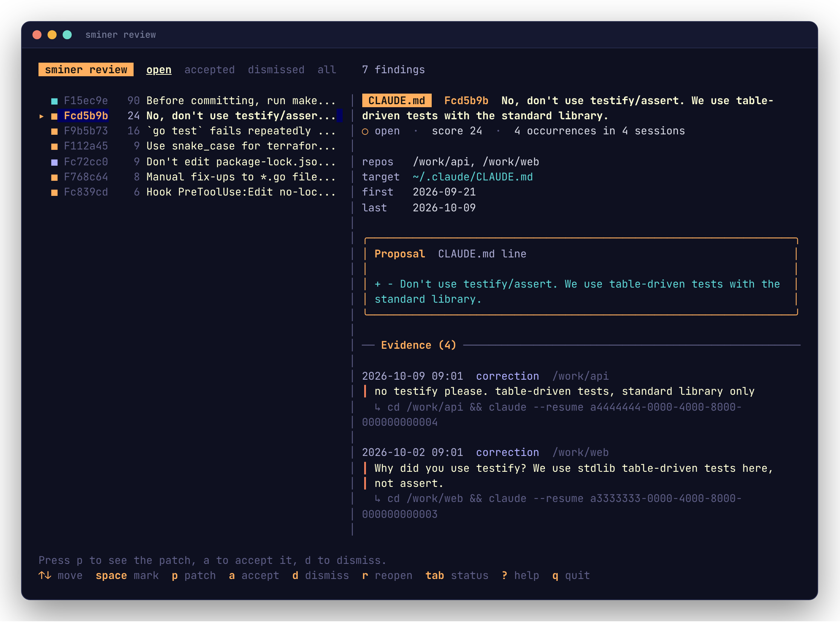Click the orange square marker beside Fcd5b9b

coord(54,116)
